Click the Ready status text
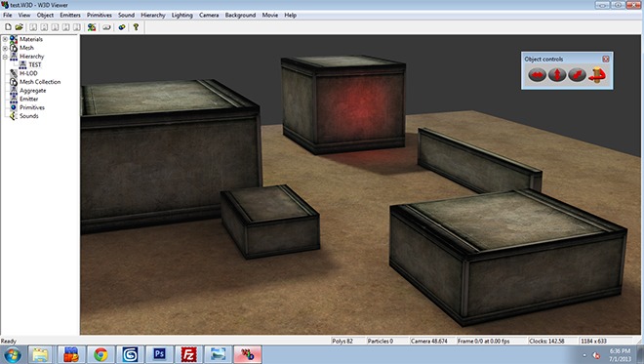 (8, 341)
